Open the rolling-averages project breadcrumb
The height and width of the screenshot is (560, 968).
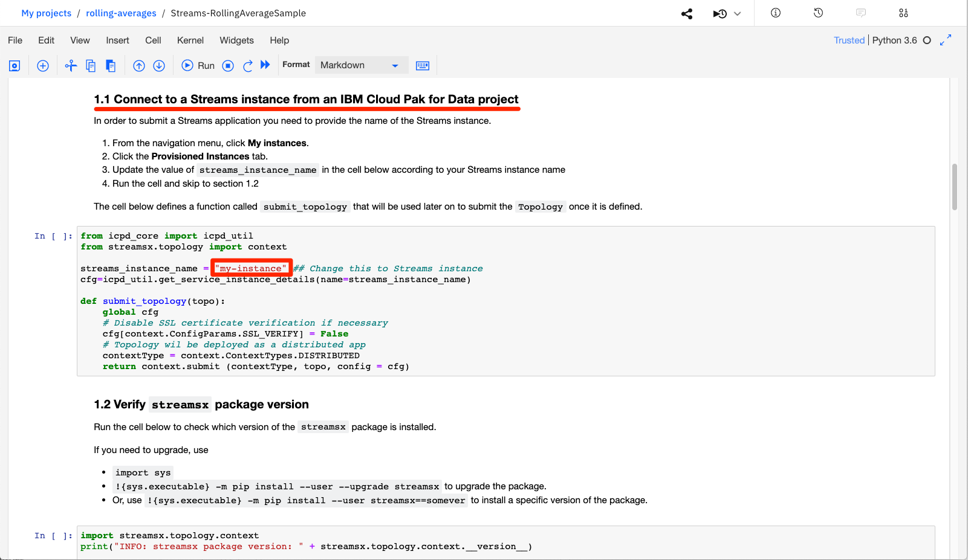tap(121, 13)
